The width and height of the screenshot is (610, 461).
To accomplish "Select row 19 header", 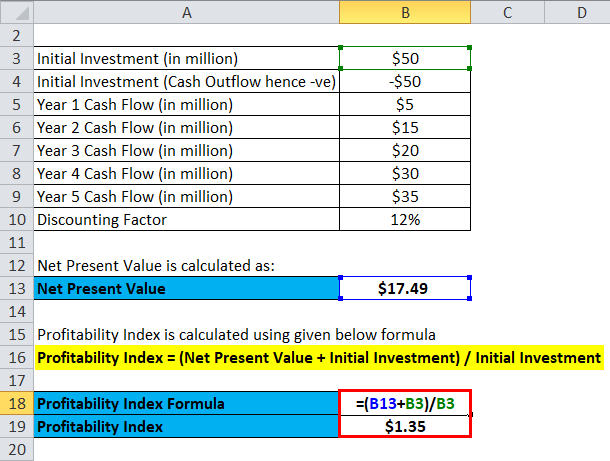I will pyautogui.click(x=17, y=426).
